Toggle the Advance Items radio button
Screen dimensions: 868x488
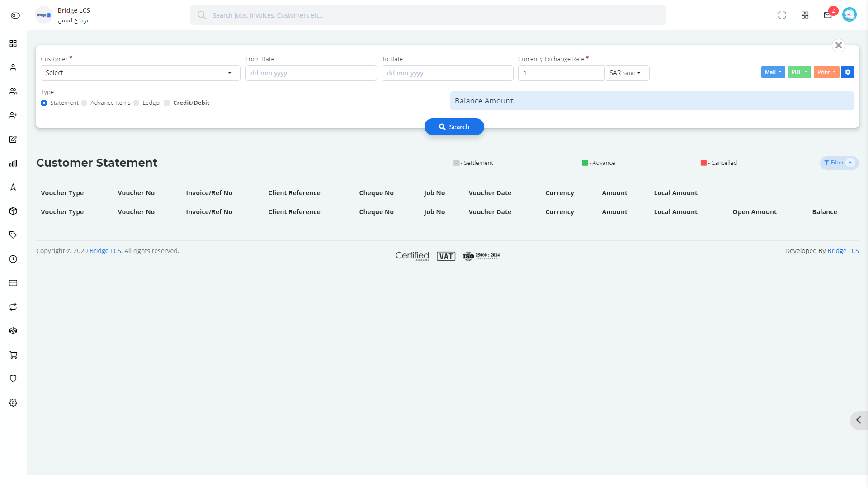[x=85, y=103]
